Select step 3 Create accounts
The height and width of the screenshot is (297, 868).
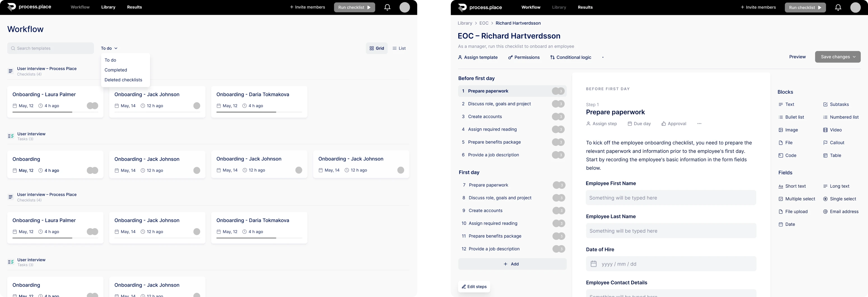tap(512, 117)
